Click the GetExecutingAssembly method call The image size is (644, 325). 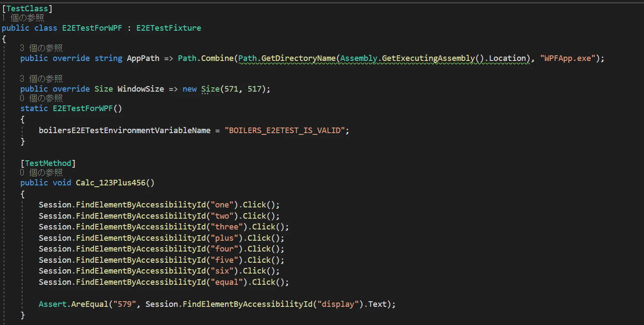[x=428, y=58]
